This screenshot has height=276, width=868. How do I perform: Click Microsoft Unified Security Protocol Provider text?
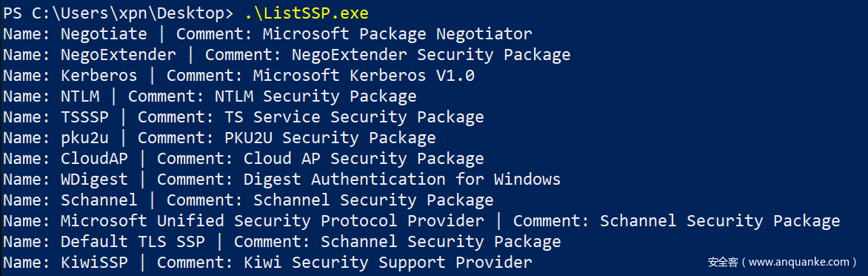pos(273,221)
